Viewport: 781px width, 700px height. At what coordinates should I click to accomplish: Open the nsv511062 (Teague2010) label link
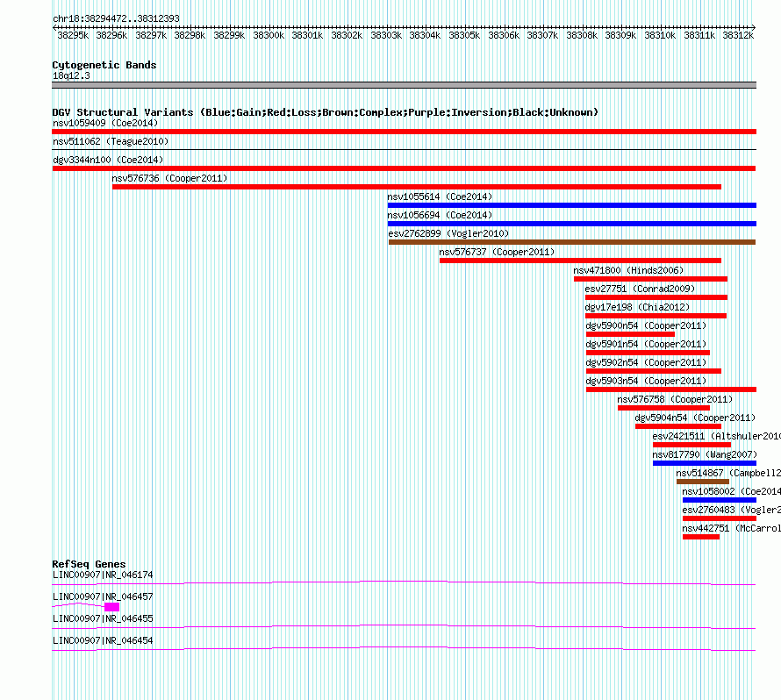click(x=111, y=141)
